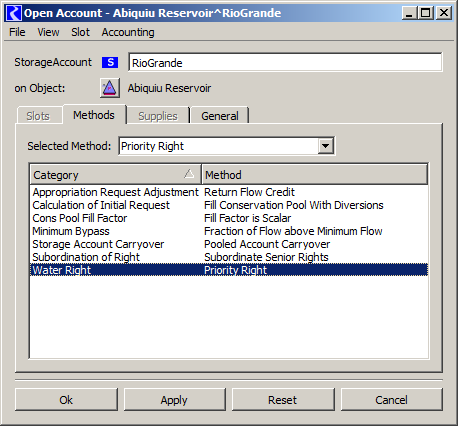Click the Ok button
The image size is (458, 426).
66,399
